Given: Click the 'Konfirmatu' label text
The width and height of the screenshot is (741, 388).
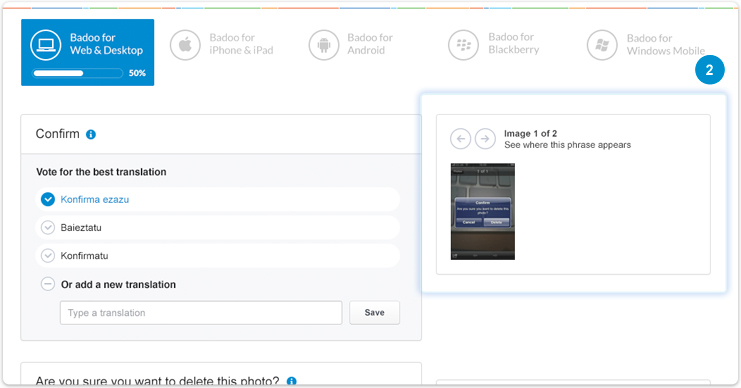Looking at the screenshot, I should click(x=84, y=256).
